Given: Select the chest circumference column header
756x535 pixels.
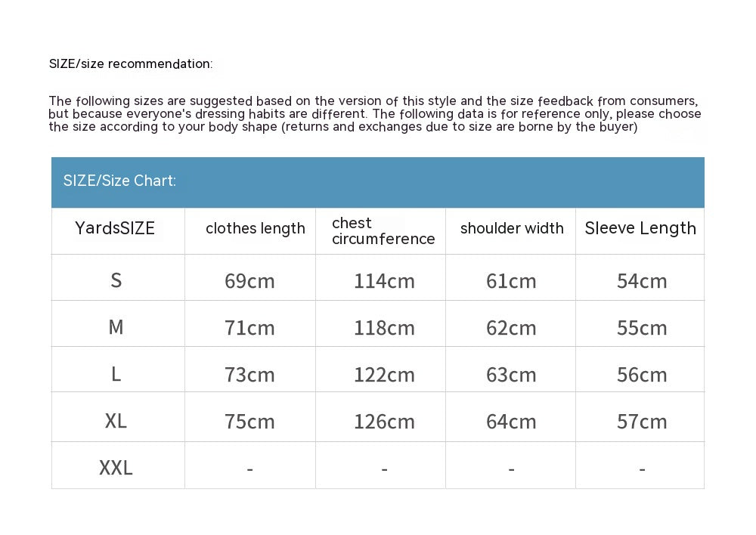Looking at the screenshot, I should 383,231.
